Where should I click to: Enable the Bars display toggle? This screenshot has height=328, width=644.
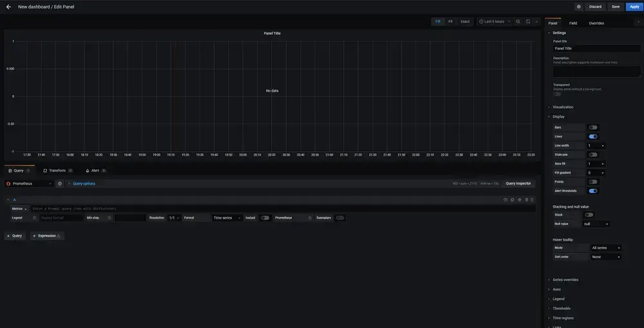[592, 127]
